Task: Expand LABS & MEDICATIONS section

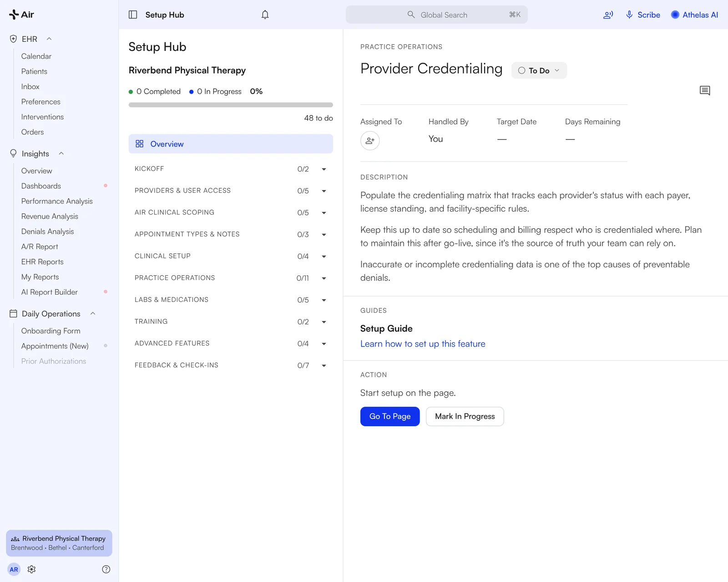Action: tap(231, 300)
